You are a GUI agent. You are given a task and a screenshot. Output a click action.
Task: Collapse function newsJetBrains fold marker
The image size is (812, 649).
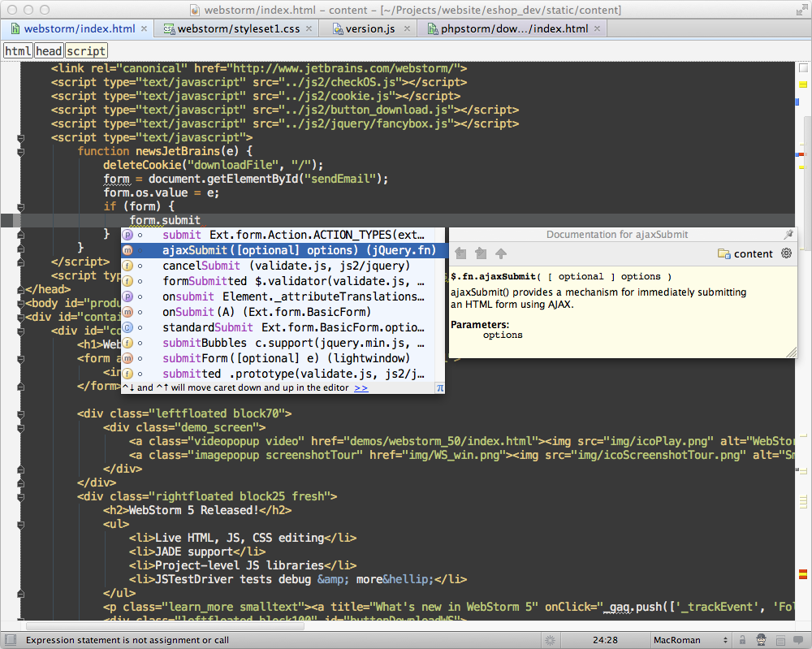[x=21, y=152]
